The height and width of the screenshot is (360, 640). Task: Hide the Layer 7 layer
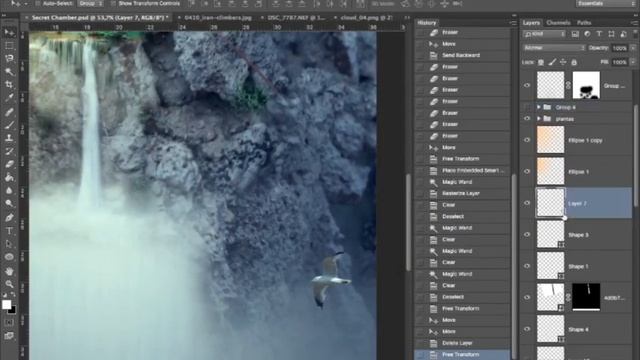pyautogui.click(x=527, y=203)
